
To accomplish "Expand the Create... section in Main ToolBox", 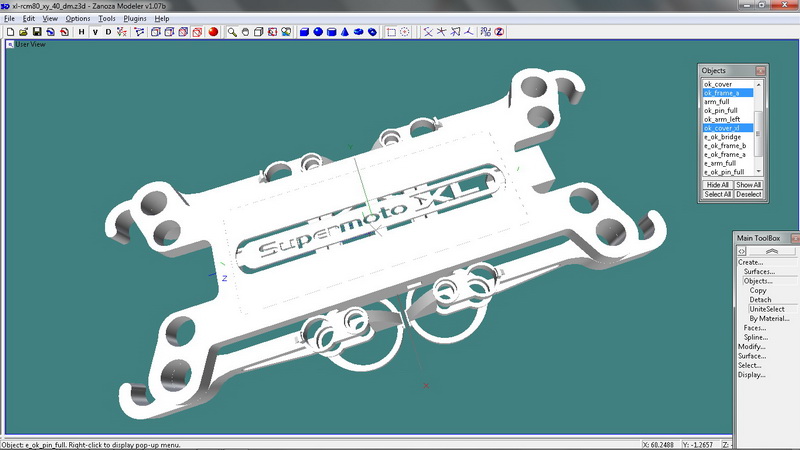I will [x=751, y=262].
